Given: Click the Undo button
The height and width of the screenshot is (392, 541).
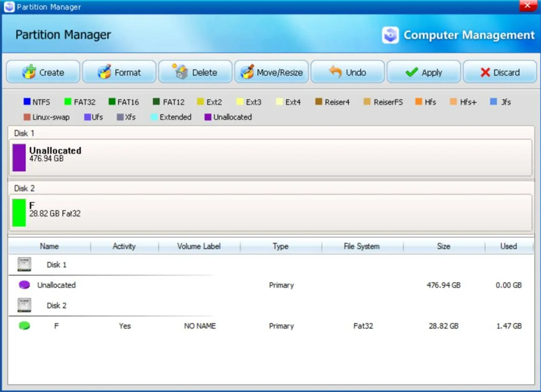Looking at the screenshot, I should tap(348, 71).
